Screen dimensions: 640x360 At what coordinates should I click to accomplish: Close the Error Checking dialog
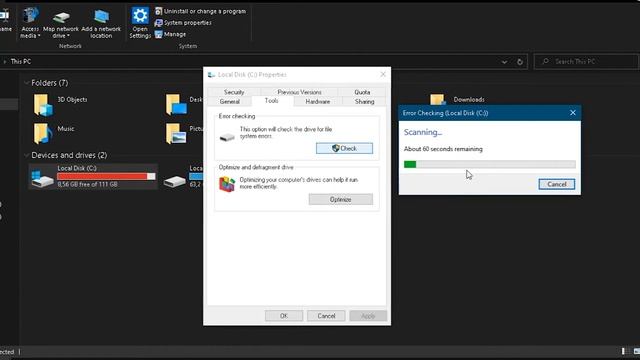tap(573, 113)
